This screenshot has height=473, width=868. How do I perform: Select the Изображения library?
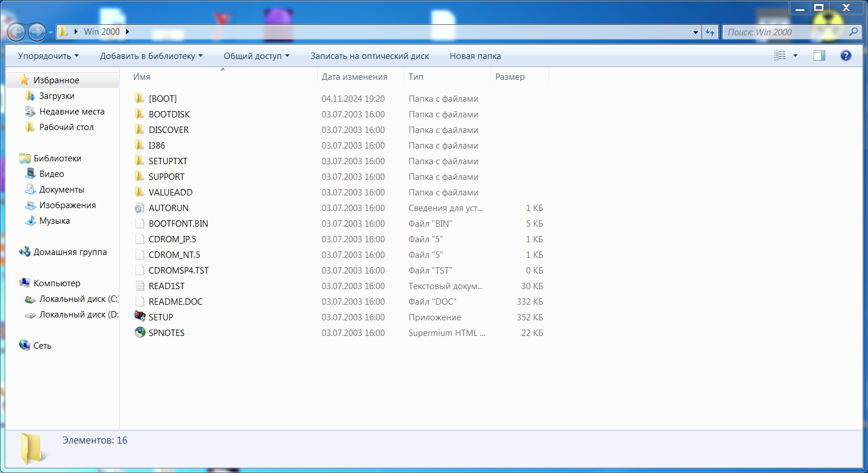67,205
